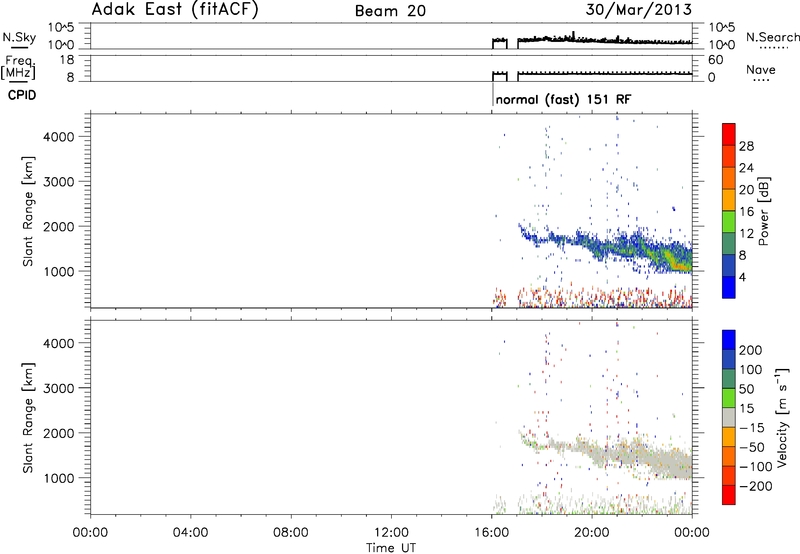Viewport: 800px width, 554px height.
Task: Click the '16:00' time tick label
Action: coord(491,533)
